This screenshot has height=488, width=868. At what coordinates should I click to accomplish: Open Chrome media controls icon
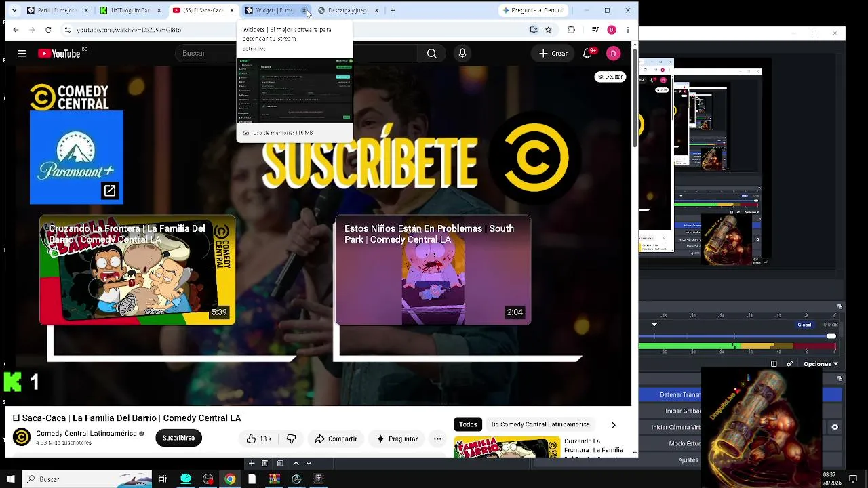pyautogui.click(x=595, y=30)
